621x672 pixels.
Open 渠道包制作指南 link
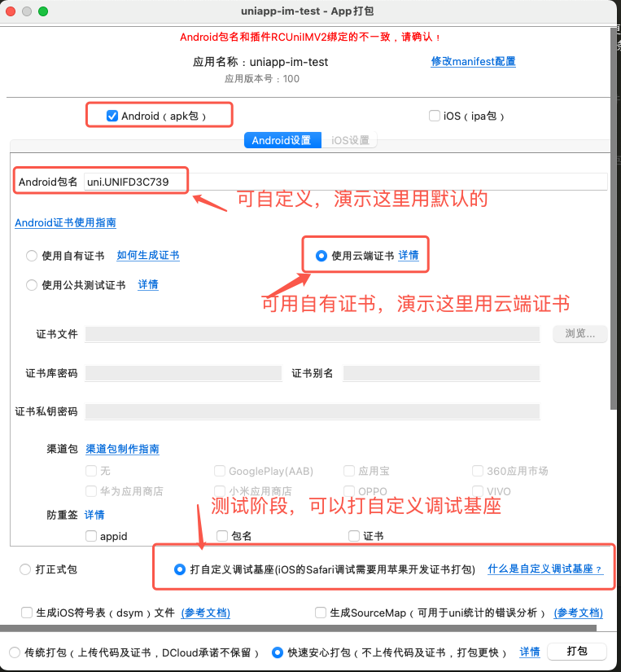(122, 449)
